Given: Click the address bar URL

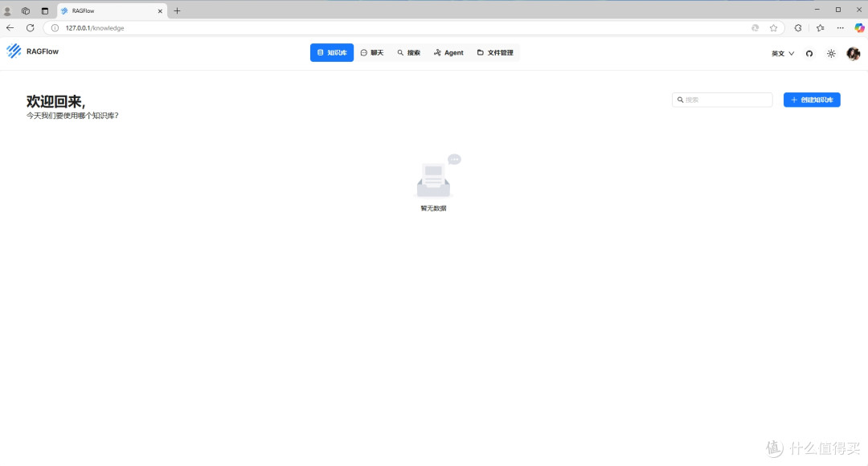Looking at the screenshot, I should (95, 28).
